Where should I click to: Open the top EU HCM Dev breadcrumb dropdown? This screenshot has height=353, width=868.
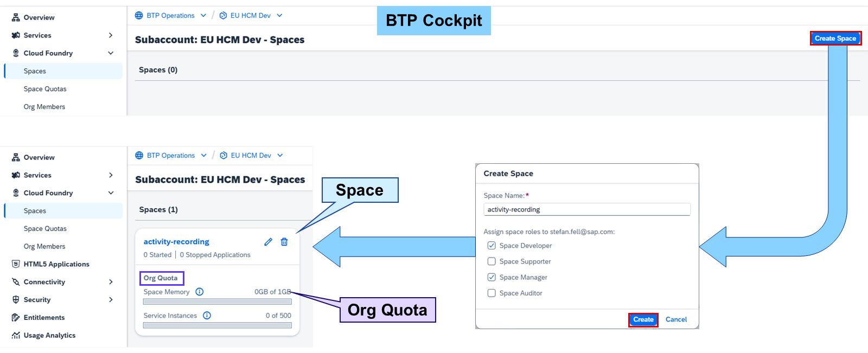click(x=279, y=16)
